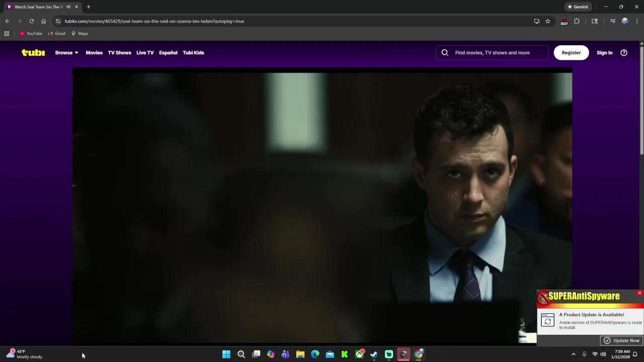The width and height of the screenshot is (644, 362).
Task: Click the search magnifier icon
Action: [445, 53]
